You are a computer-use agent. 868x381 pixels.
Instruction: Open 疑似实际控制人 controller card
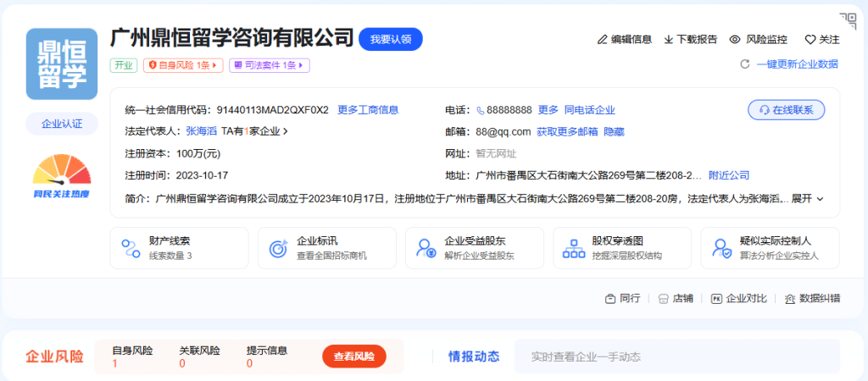pyautogui.click(x=769, y=247)
